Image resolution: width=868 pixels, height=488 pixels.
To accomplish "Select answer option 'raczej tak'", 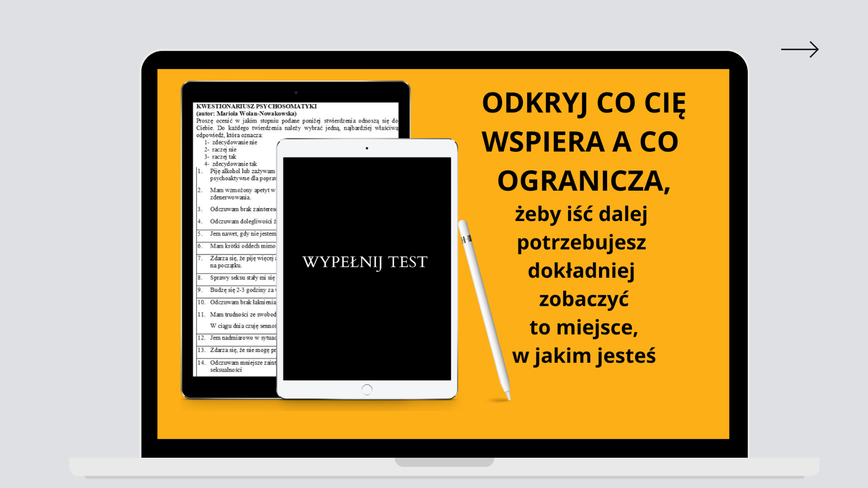I will click(224, 157).
